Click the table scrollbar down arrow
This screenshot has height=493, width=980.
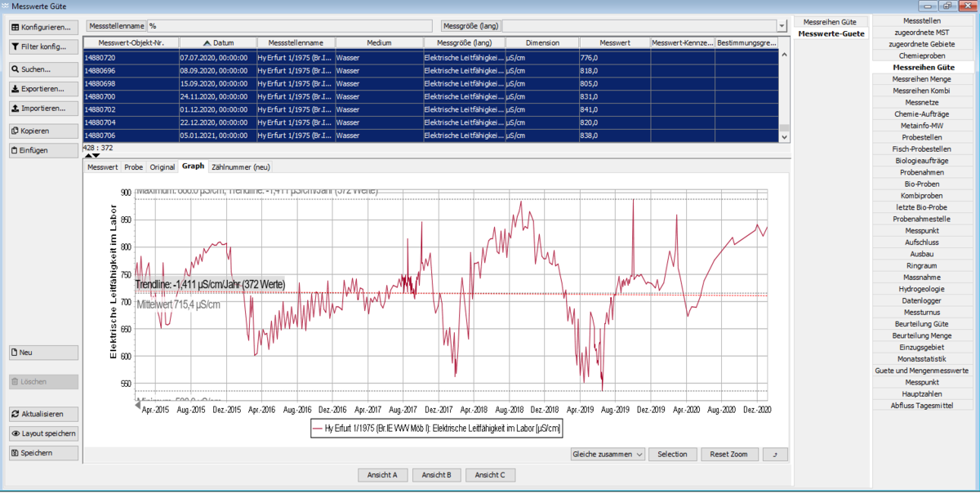pos(785,136)
